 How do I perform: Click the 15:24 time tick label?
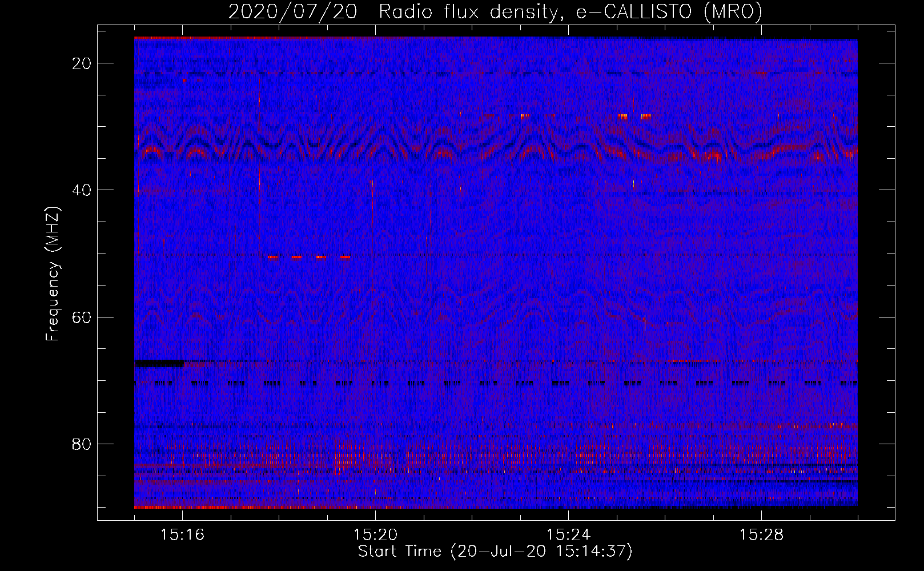tap(568, 535)
